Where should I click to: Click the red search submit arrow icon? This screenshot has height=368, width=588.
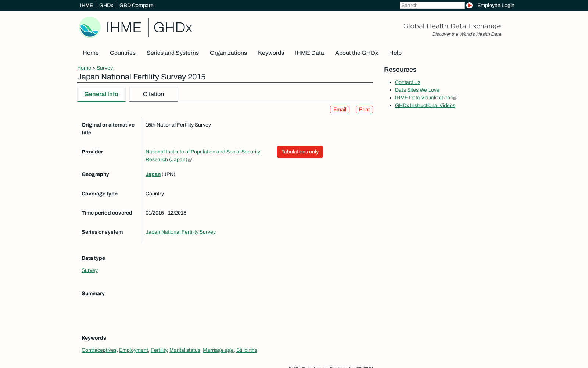(x=469, y=5)
